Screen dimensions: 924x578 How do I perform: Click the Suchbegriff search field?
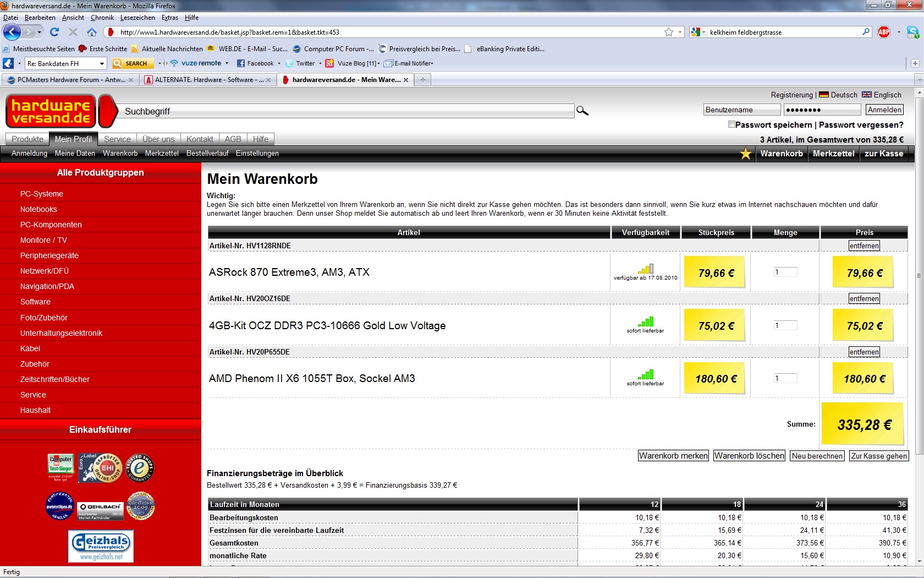pyautogui.click(x=348, y=111)
